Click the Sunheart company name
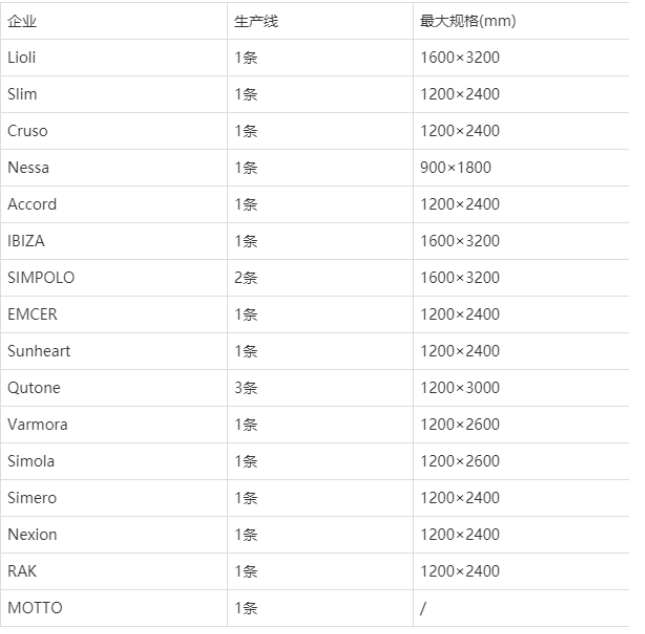The image size is (645, 634). tap(38, 351)
